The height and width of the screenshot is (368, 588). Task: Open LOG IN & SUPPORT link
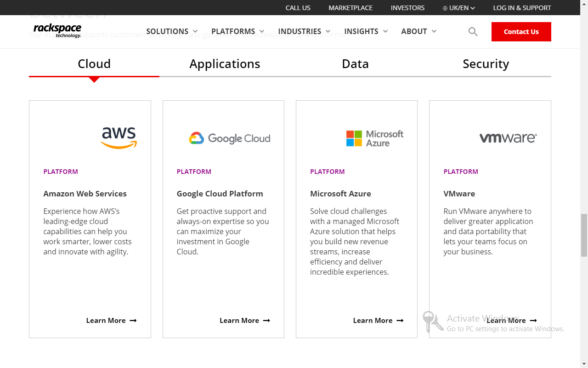click(522, 8)
